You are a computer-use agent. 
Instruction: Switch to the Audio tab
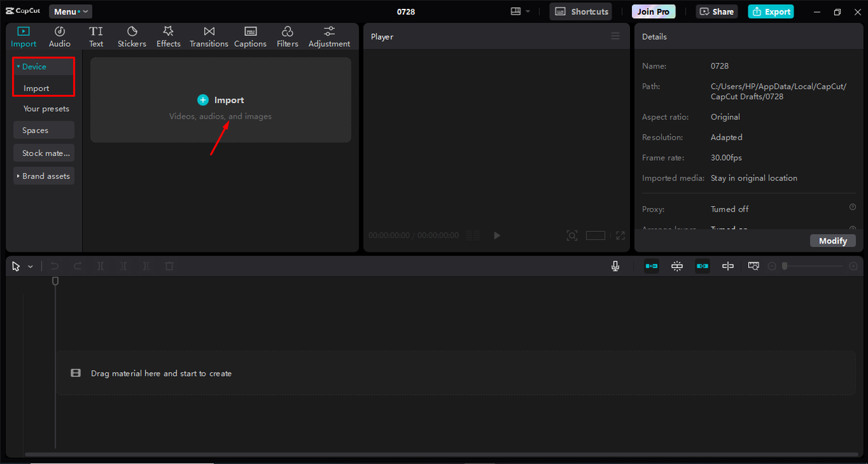(60, 37)
